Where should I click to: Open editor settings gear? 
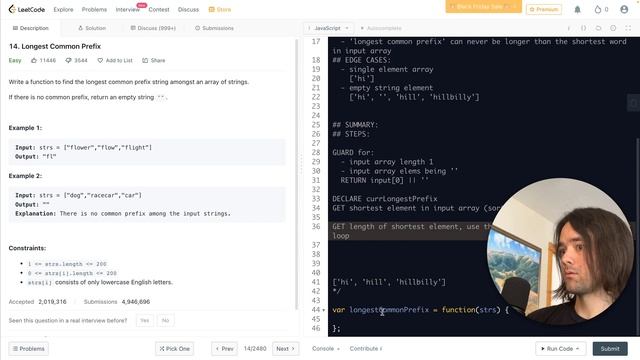click(x=613, y=28)
